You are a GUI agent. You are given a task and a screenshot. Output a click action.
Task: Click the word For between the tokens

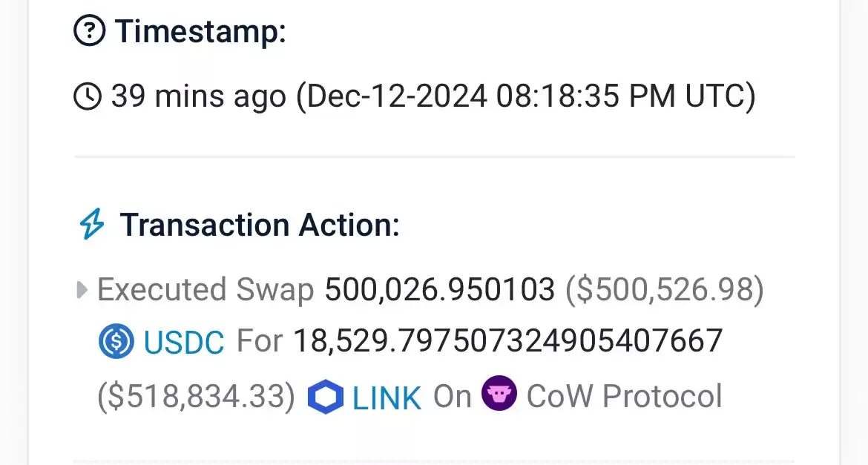[x=260, y=341]
